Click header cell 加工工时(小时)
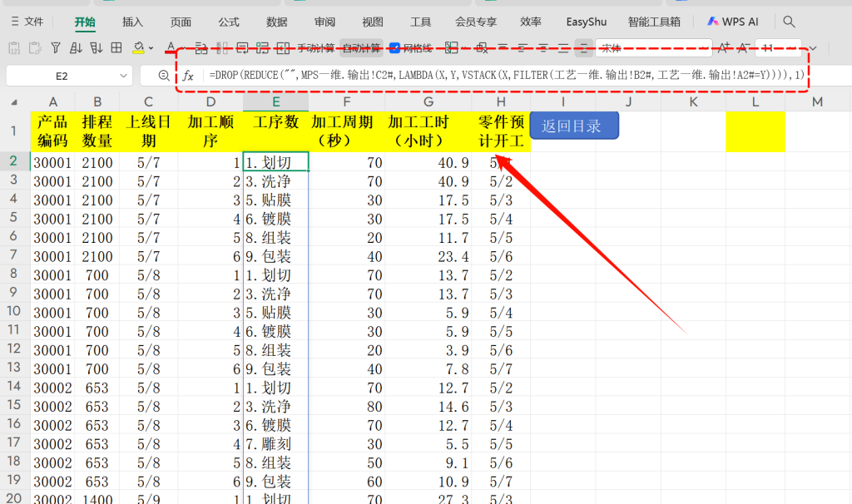 (x=428, y=131)
